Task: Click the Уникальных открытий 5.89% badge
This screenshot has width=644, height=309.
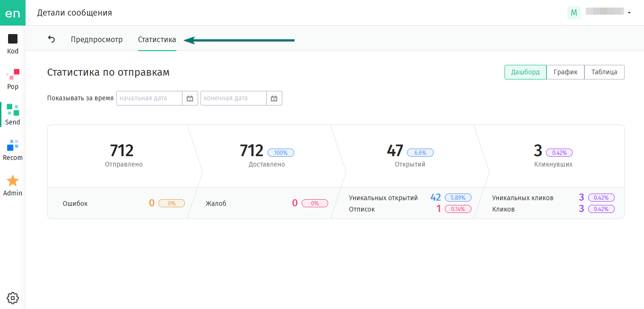Action: point(458,198)
